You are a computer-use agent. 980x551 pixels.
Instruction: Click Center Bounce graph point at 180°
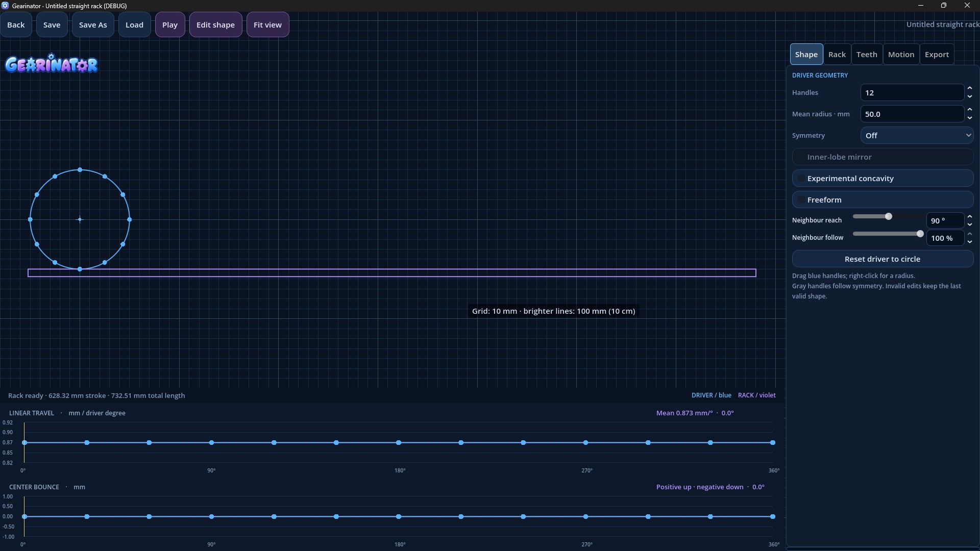coord(399,516)
